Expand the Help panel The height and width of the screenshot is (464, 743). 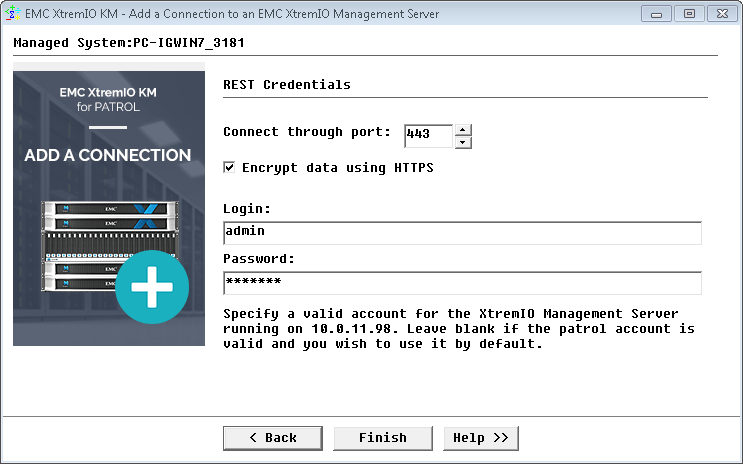coord(481,438)
